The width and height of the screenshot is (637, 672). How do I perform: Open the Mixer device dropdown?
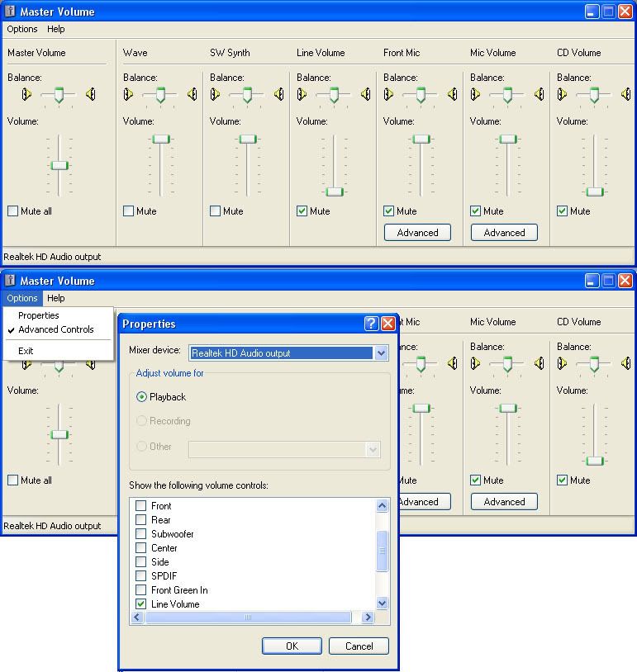pyautogui.click(x=381, y=353)
